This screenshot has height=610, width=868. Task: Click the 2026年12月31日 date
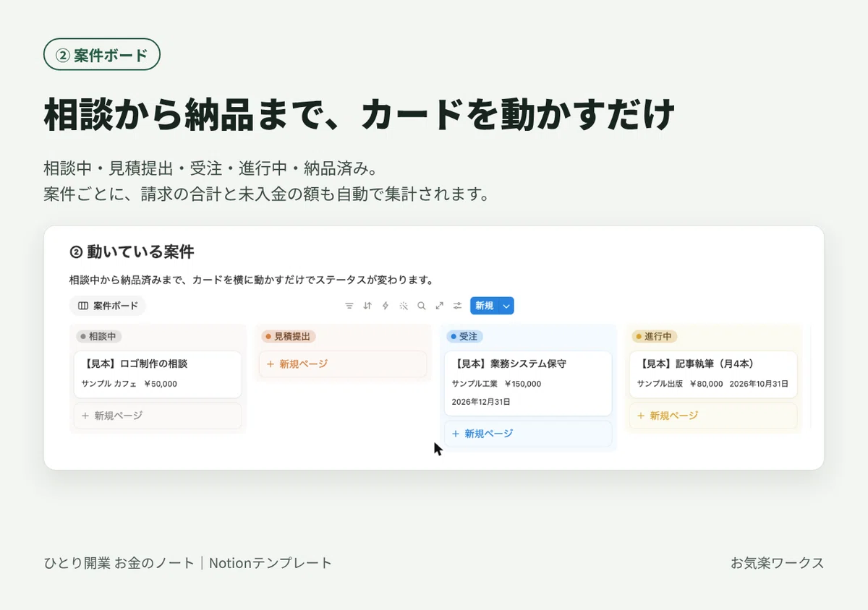481,402
